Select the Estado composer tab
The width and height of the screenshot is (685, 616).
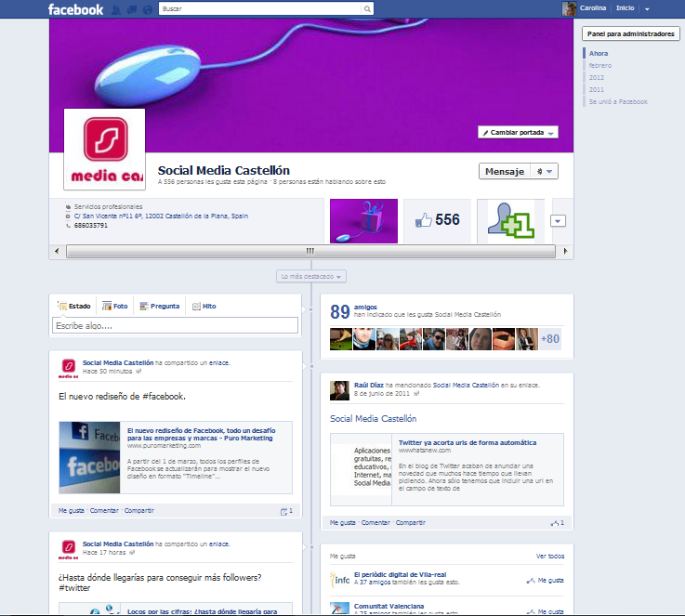74,306
